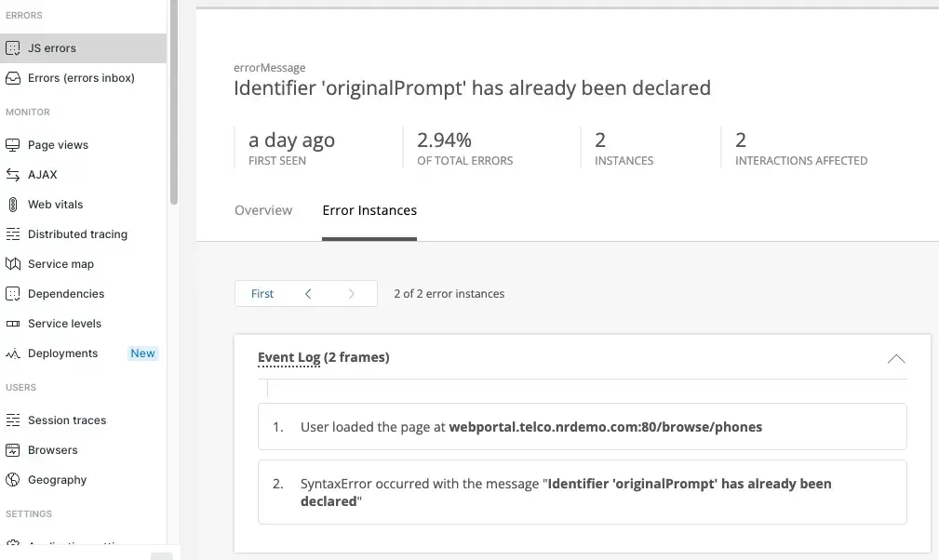Screen dimensions: 939x560
Task: Select the Error Instances tab
Action: point(369,210)
